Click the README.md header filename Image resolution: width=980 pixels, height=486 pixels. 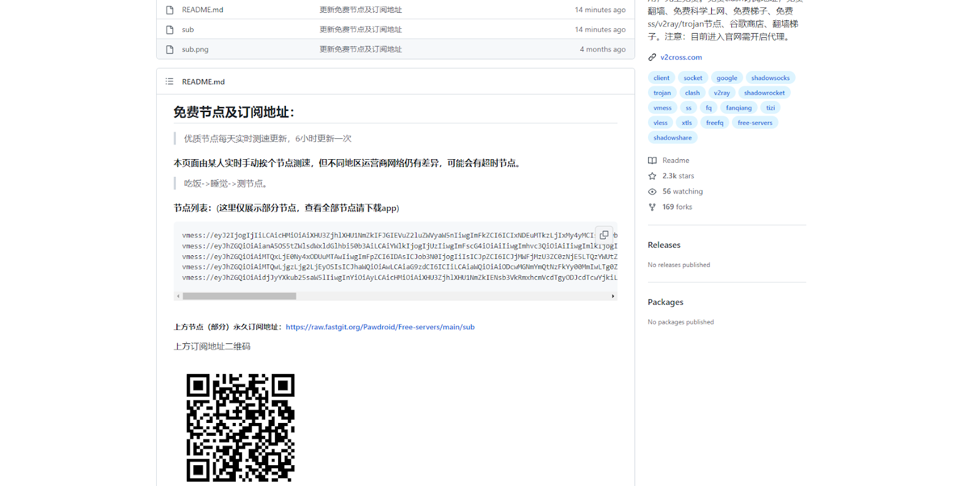point(203,81)
